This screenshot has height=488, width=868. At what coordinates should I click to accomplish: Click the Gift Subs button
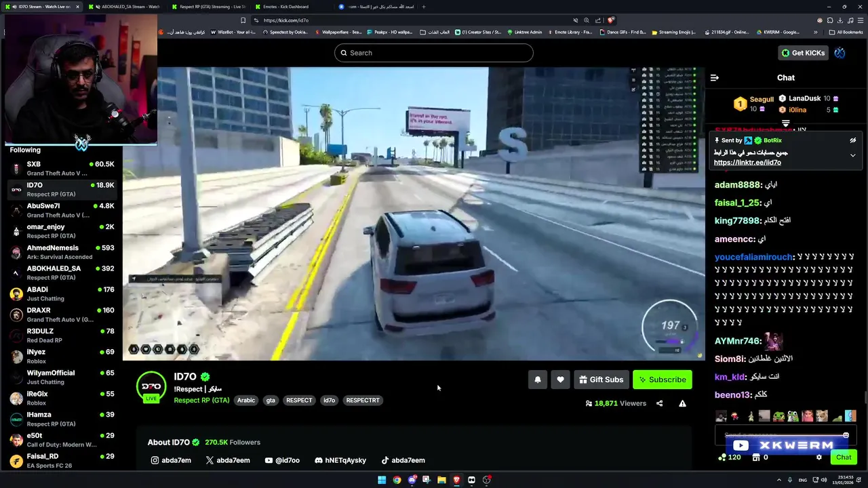(x=601, y=380)
